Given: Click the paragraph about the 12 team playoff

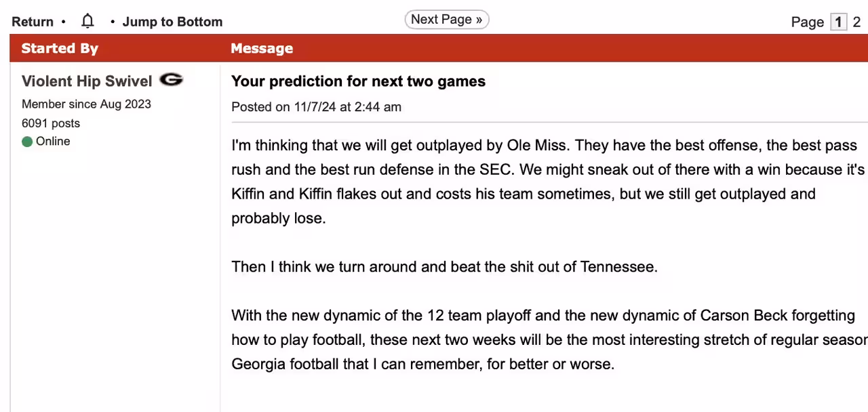Looking at the screenshot, I should point(542,339).
